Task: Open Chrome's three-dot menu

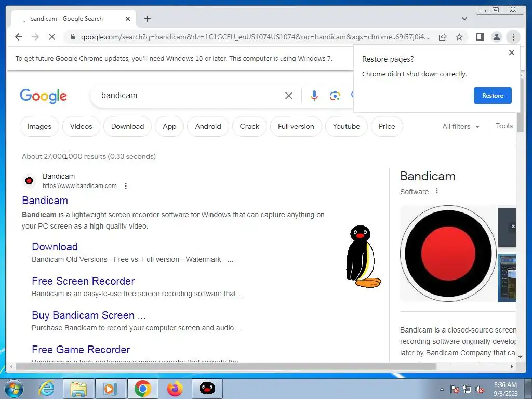Action: point(513,37)
